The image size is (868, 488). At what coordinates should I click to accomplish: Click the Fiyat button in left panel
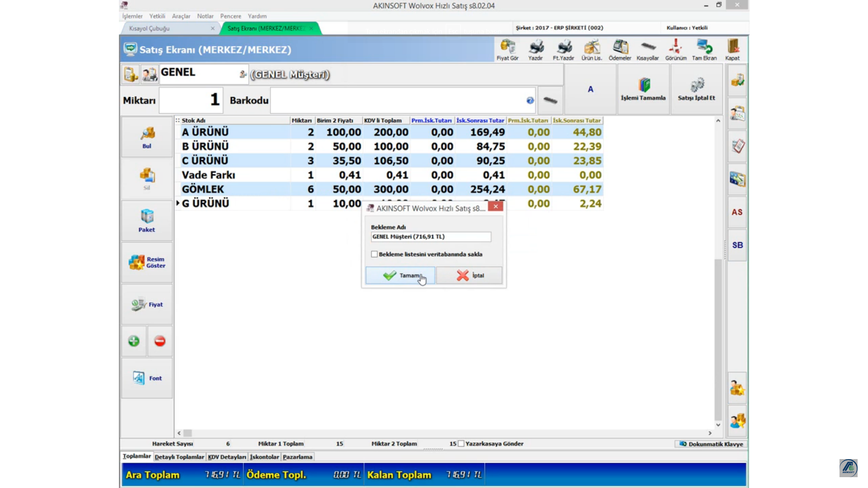click(147, 305)
